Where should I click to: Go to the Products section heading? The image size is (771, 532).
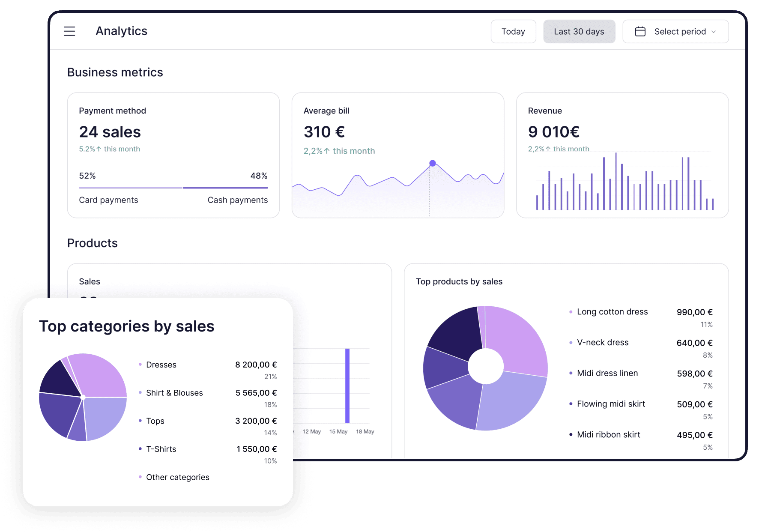tap(92, 243)
